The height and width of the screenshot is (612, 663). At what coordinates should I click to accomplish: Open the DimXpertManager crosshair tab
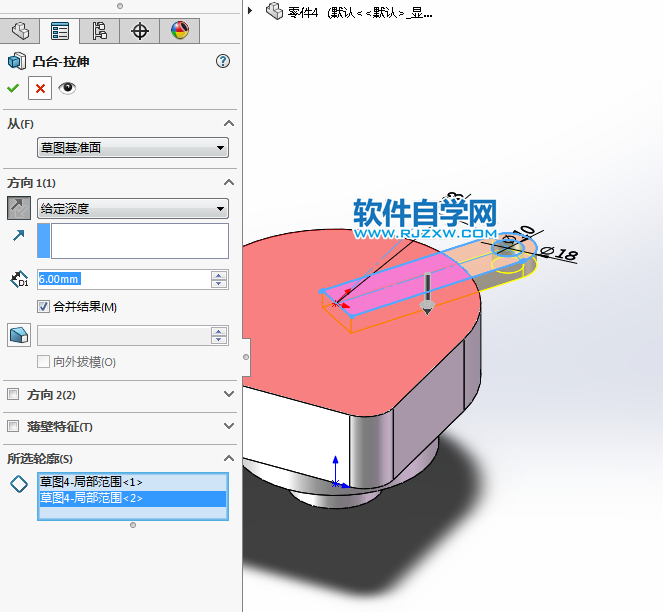point(140,31)
